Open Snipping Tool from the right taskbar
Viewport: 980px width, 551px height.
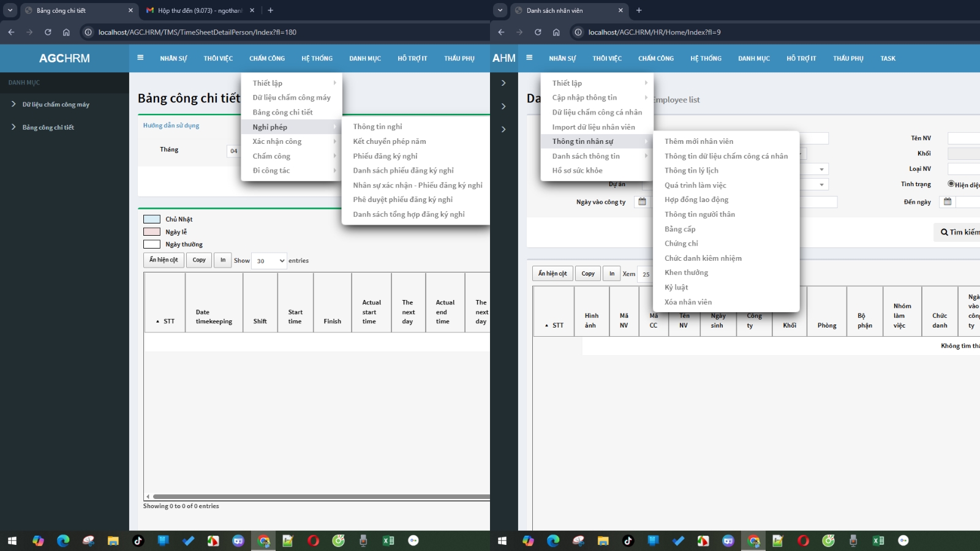pos(579,541)
